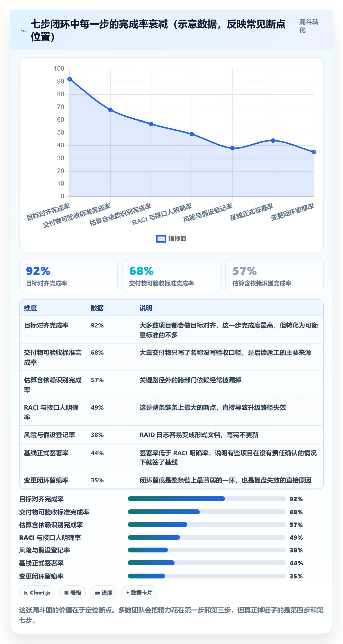Click the 92% progress bar
Image resolution: width=343 pixels, height=644 pixels.
pyautogui.click(x=207, y=499)
